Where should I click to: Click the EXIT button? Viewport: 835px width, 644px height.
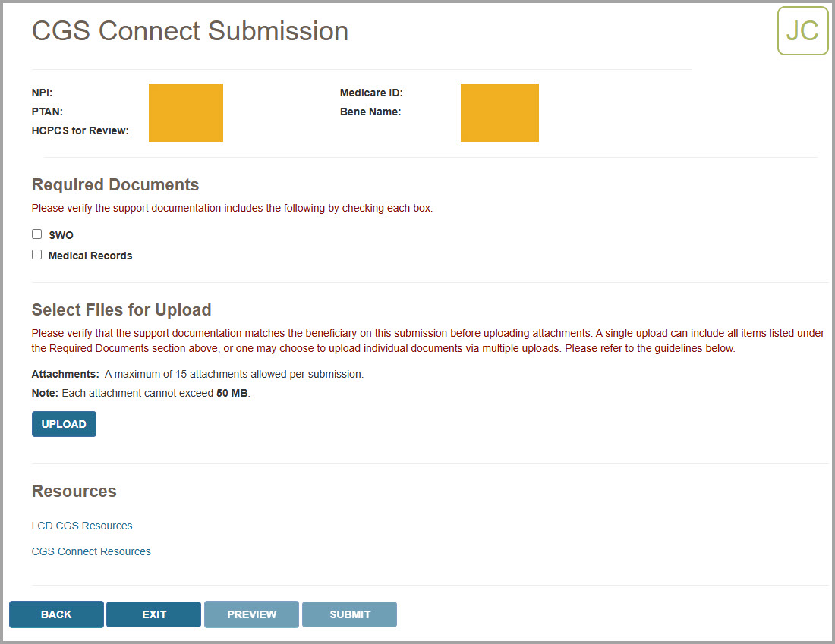[x=154, y=614]
